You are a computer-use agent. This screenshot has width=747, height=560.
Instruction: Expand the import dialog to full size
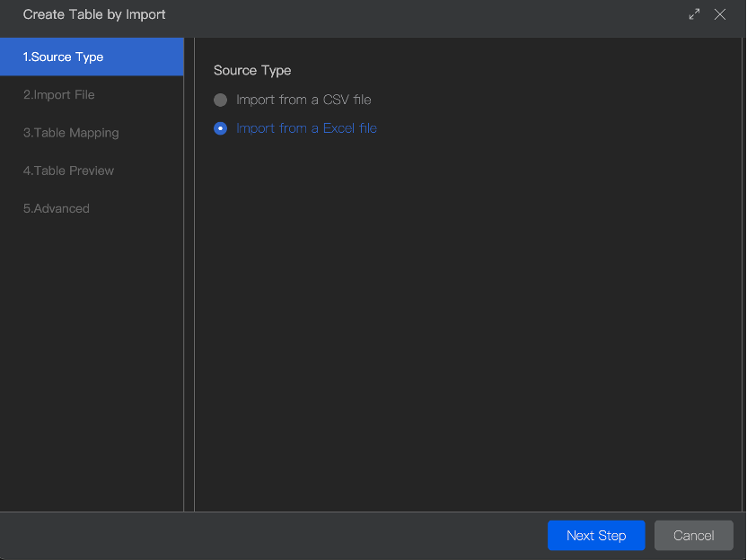point(694,14)
